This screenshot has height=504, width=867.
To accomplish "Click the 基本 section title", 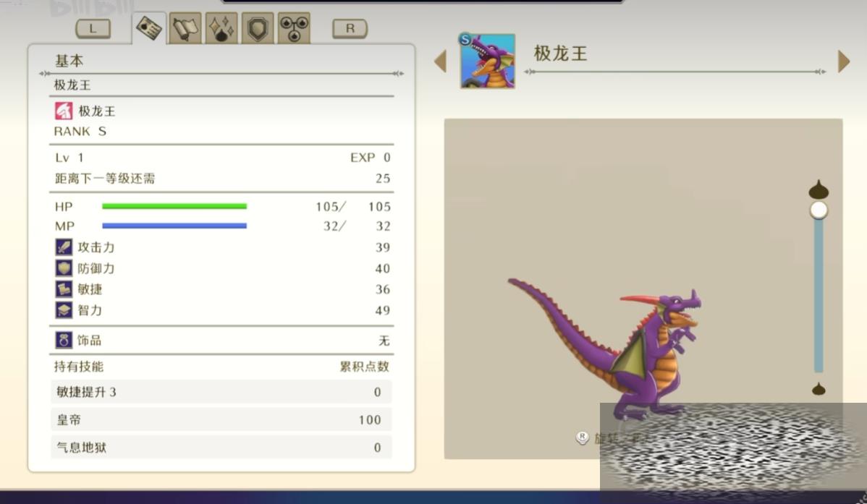I will pos(69,60).
